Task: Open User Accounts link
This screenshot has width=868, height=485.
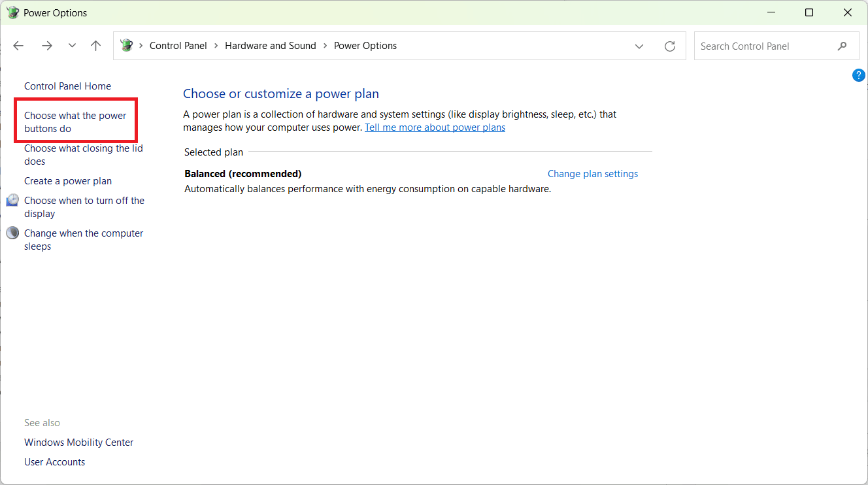Action: tap(54, 462)
